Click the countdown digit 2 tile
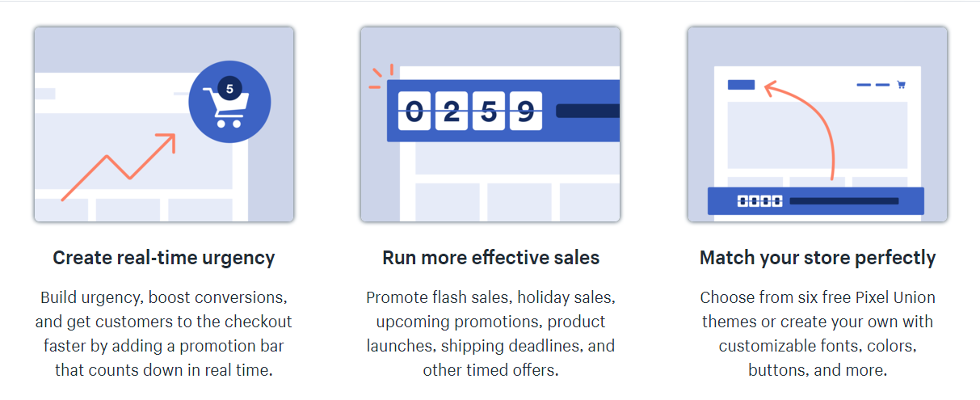The image size is (980, 400). pos(452,111)
